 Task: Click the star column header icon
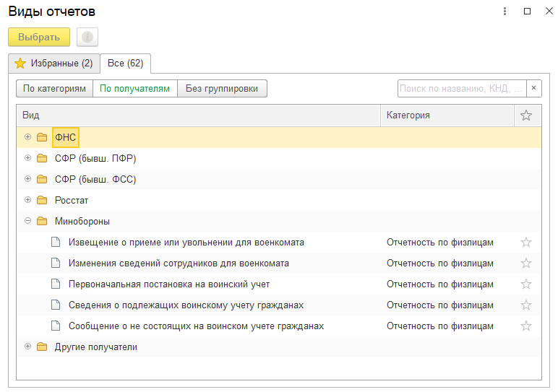coord(526,116)
